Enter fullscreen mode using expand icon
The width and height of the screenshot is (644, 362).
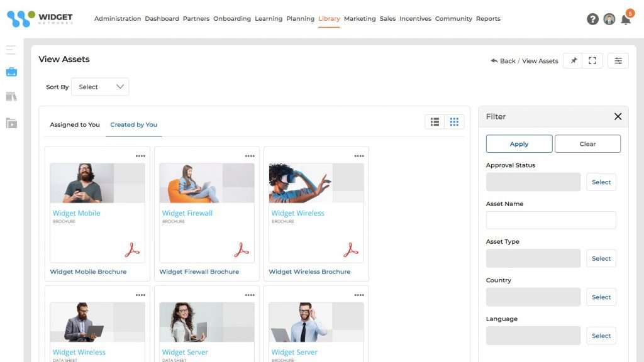(592, 60)
